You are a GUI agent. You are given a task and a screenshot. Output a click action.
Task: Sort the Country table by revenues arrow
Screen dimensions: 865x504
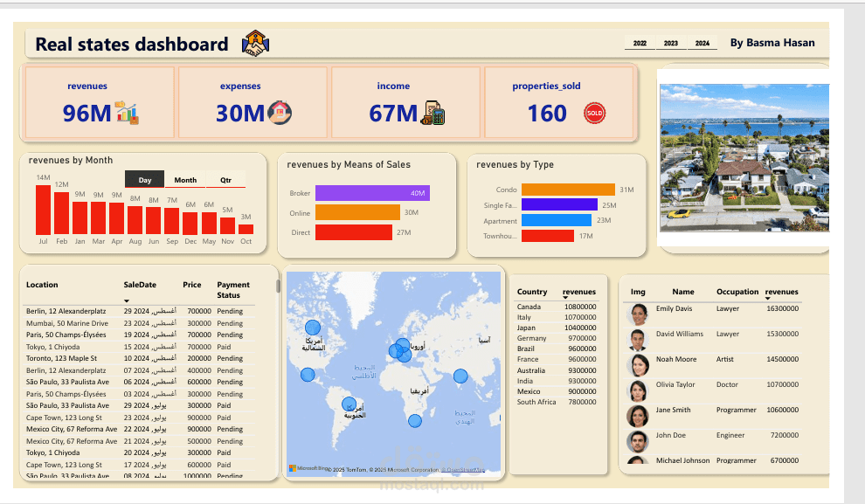click(x=565, y=298)
